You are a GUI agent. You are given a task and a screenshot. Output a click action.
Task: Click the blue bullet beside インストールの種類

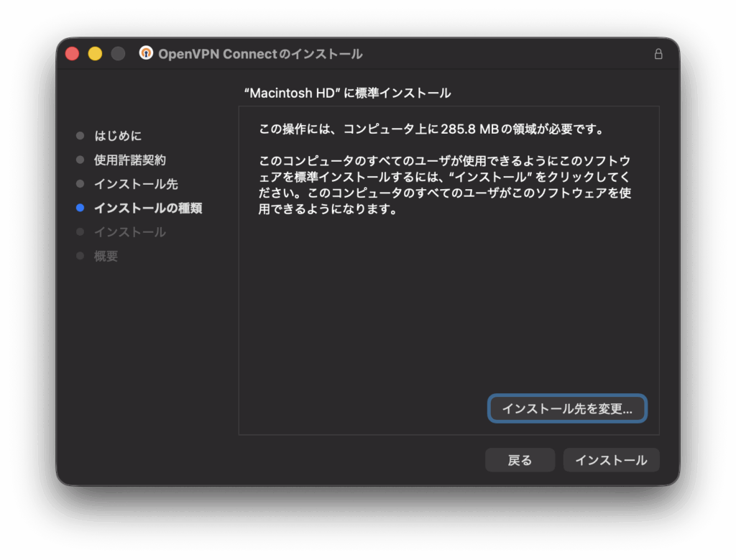click(x=80, y=208)
